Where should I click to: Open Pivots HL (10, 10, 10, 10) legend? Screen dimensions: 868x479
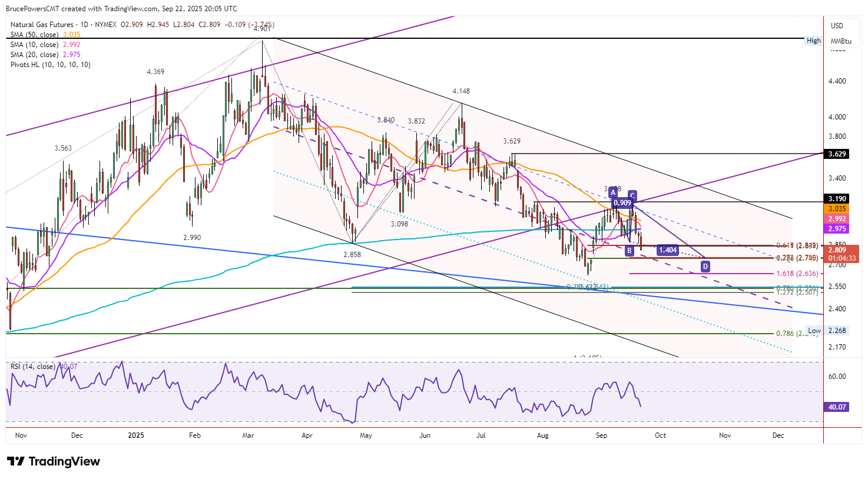(51, 65)
